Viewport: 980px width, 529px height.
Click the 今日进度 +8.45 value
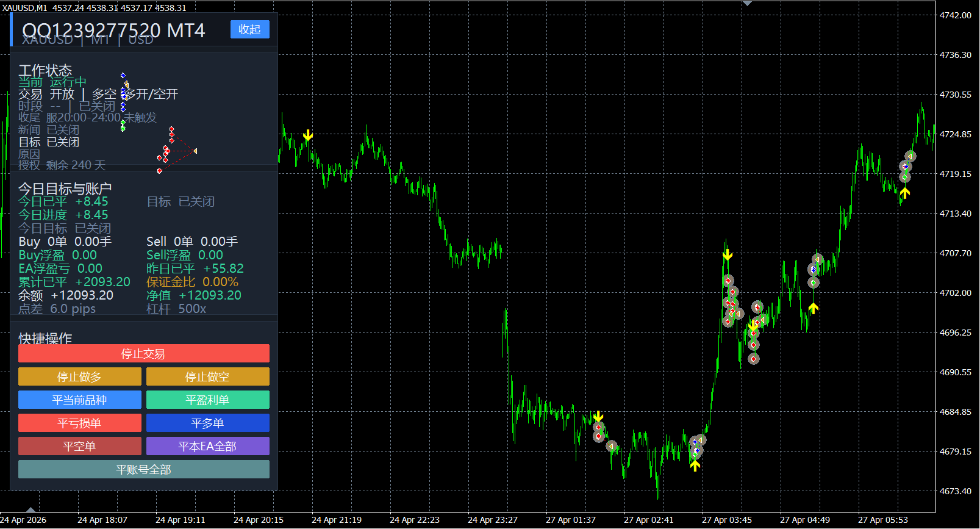(63, 215)
